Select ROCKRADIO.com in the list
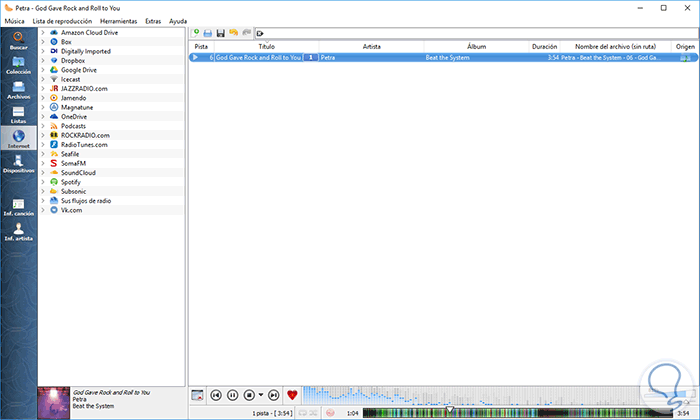The image size is (700, 420). (85, 135)
